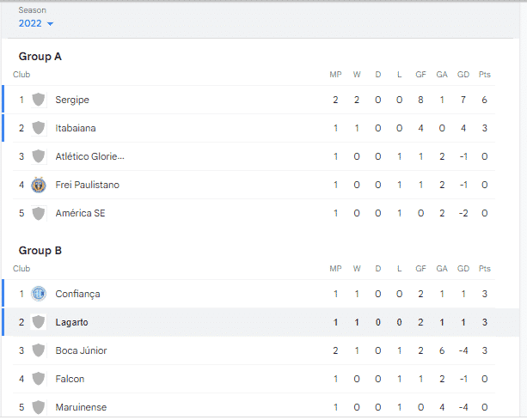Click the América SE crest icon
The width and height of the screenshot is (527, 420).
point(39,213)
